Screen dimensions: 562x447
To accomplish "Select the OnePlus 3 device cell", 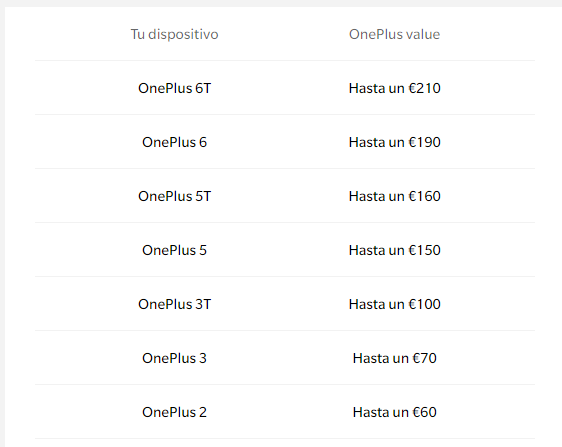I will 175,358.
